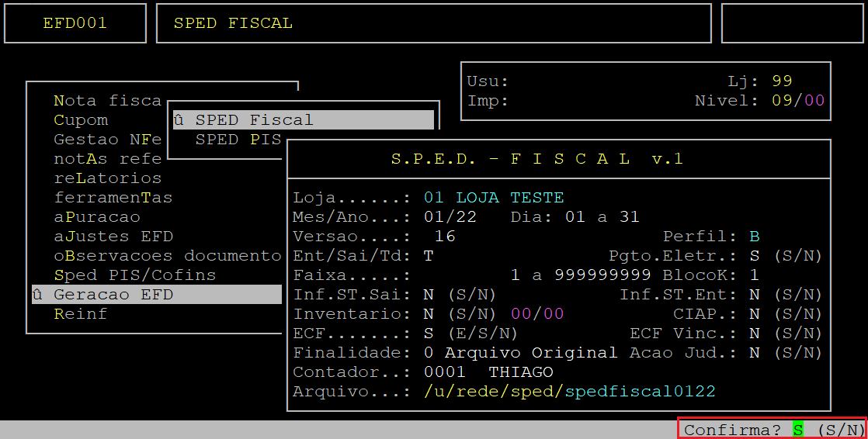The image size is (868, 439).
Task: Toggle the CIAP. S/N value
Action: tap(754, 313)
